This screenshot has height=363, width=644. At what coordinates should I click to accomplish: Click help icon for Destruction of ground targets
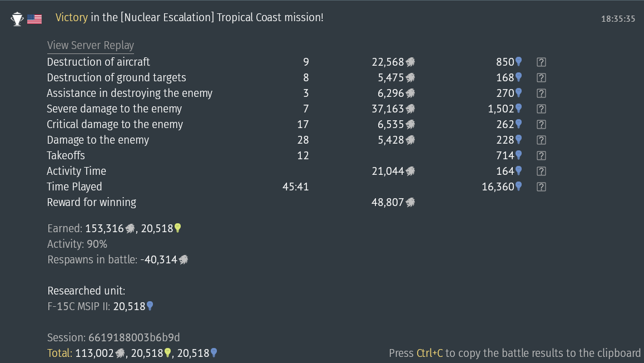[541, 78]
